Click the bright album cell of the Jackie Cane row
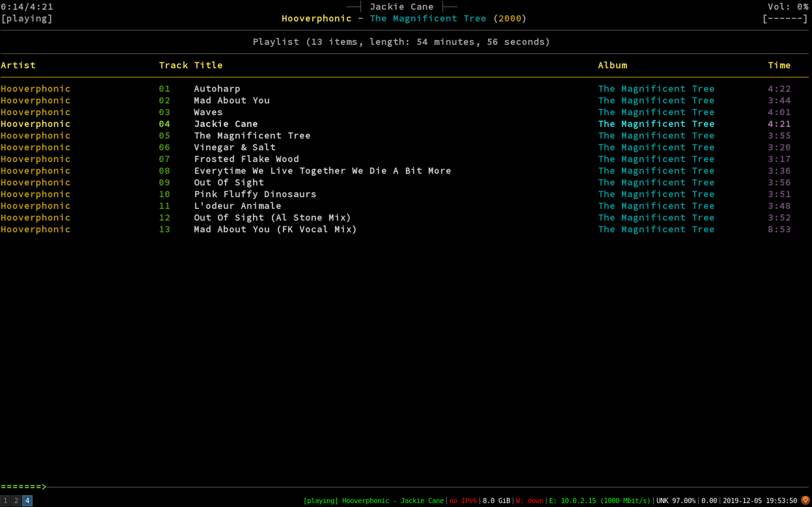The height and width of the screenshot is (507, 812). [656, 124]
